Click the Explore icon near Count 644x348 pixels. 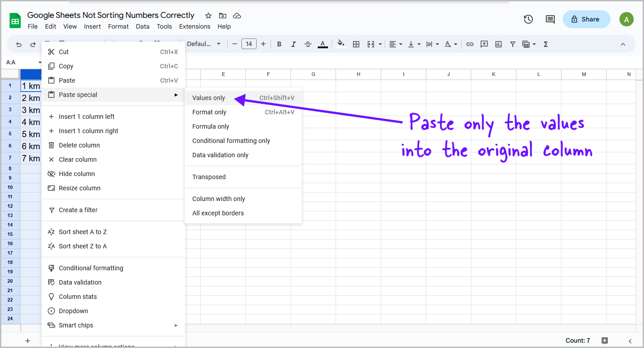[605, 340]
